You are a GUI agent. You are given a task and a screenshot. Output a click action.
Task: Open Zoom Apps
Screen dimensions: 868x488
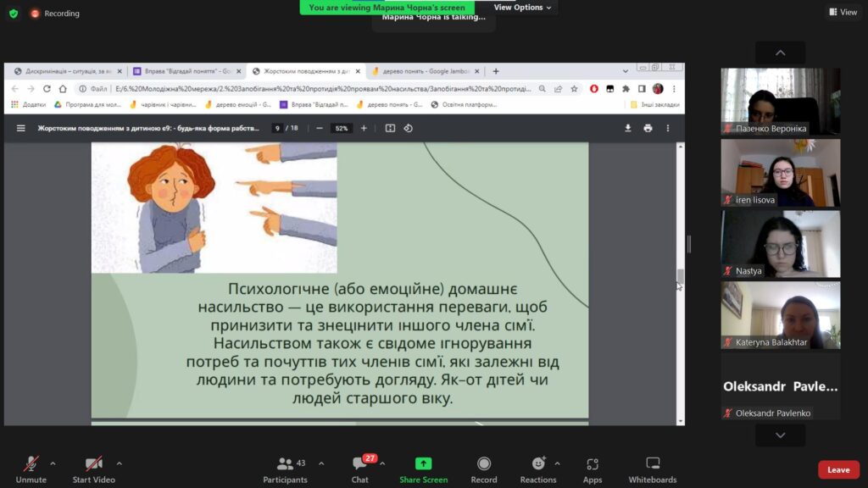(x=593, y=469)
